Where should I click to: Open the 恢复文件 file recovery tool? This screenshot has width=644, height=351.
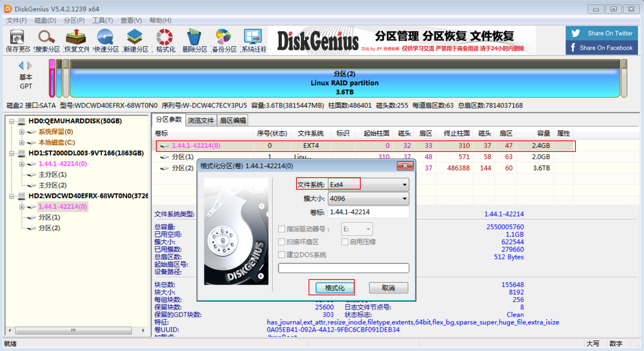click(76, 41)
